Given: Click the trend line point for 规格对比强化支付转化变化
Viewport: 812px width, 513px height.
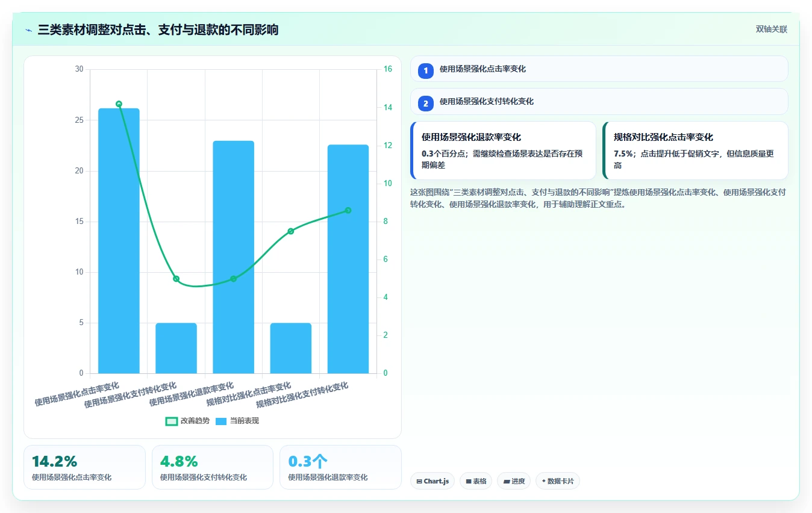Looking at the screenshot, I should coord(348,210).
